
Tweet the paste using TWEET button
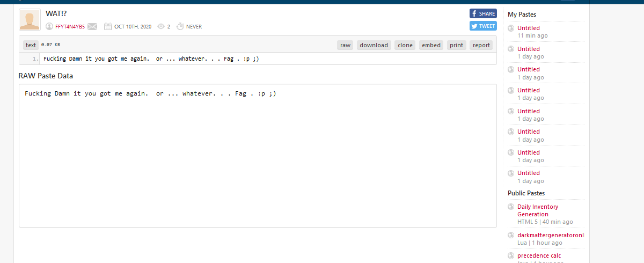pyautogui.click(x=483, y=26)
